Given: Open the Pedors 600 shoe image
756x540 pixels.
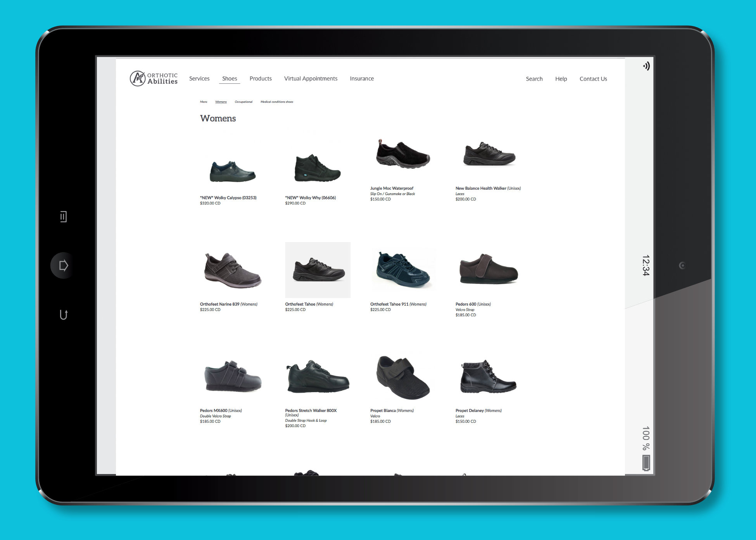Looking at the screenshot, I should 488,269.
